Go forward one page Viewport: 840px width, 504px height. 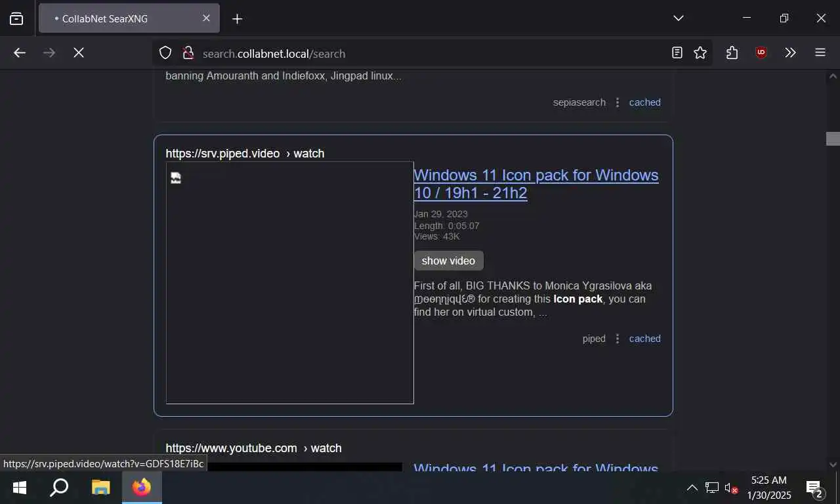pos(49,52)
